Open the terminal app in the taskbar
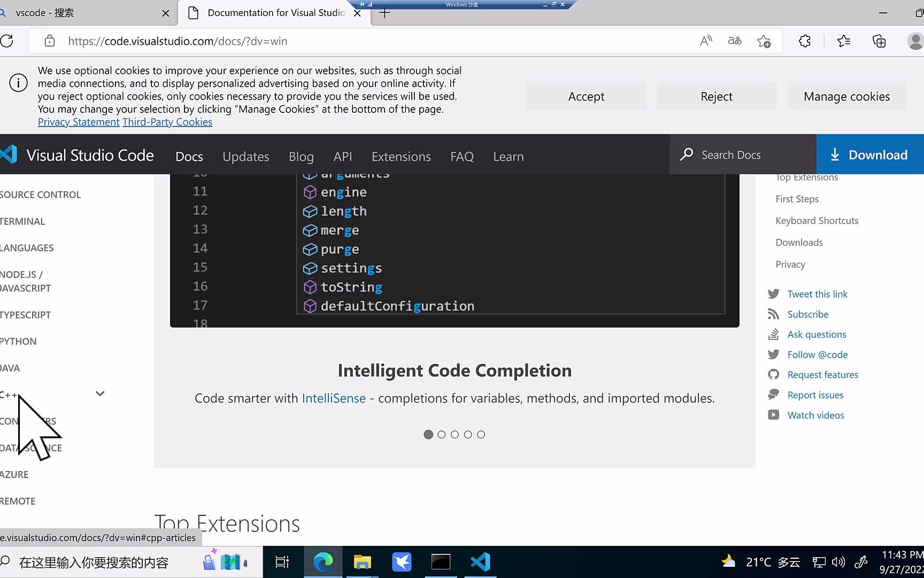This screenshot has height=578, width=924. pos(441,562)
